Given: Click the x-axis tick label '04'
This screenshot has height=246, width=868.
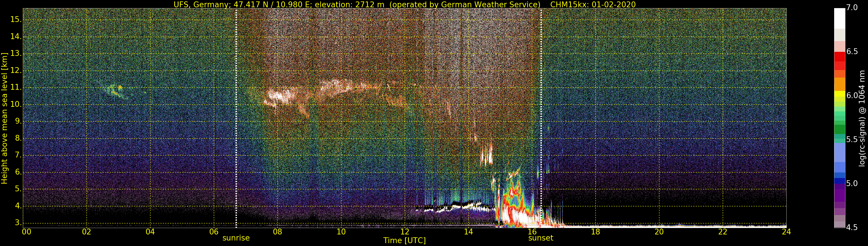Looking at the screenshot, I should (x=150, y=232).
